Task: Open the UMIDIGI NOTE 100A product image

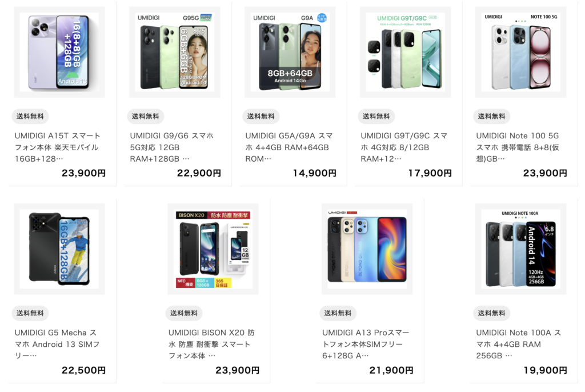Action: coord(521,249)
